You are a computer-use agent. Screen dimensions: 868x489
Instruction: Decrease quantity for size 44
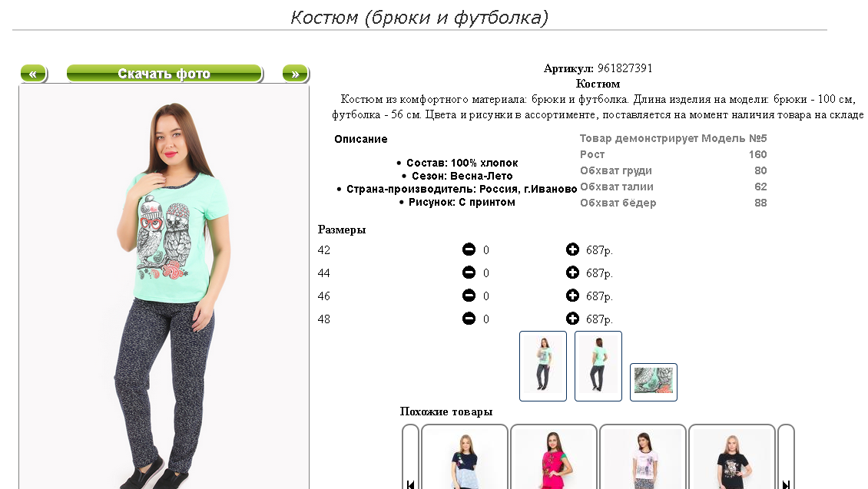point(469,273)
